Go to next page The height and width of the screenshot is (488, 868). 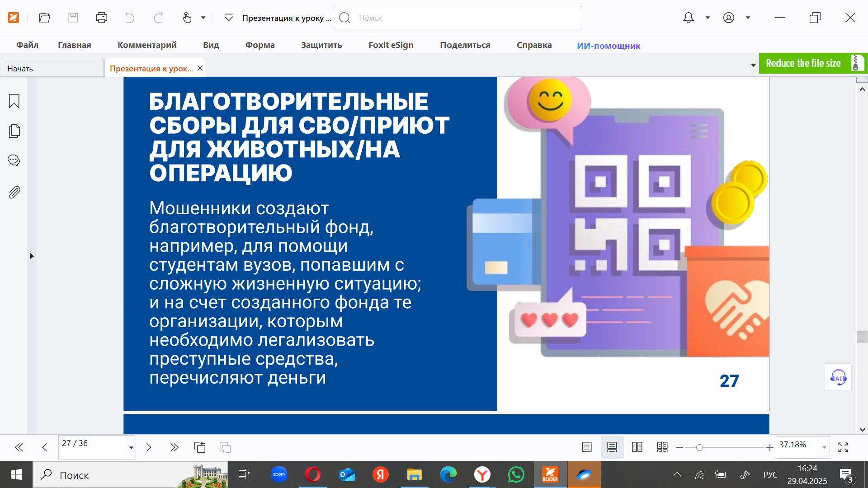point(148,447)
